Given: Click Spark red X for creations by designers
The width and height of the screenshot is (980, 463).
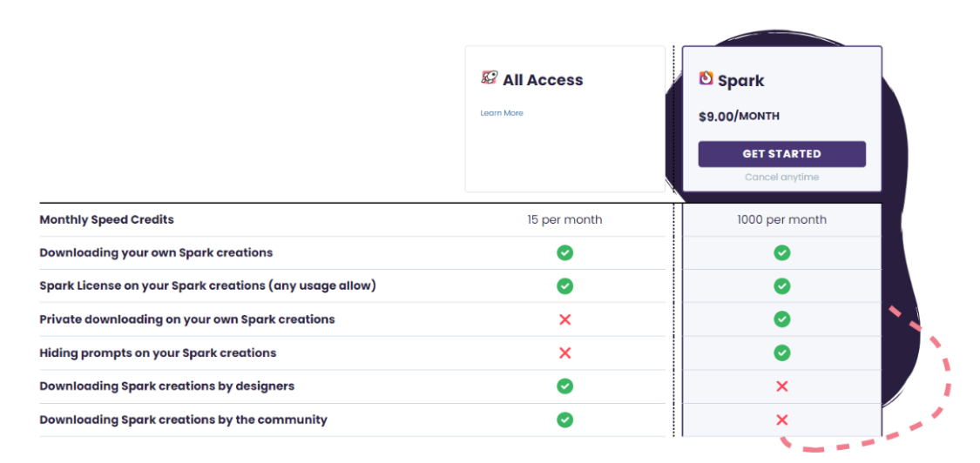Looking at the screenshot, I should tap(782, 386).
